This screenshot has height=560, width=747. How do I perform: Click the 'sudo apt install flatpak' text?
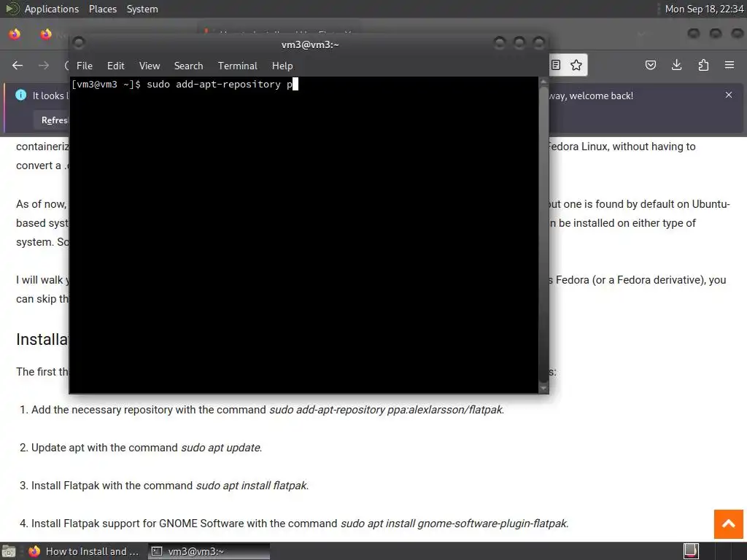point(252,486)
